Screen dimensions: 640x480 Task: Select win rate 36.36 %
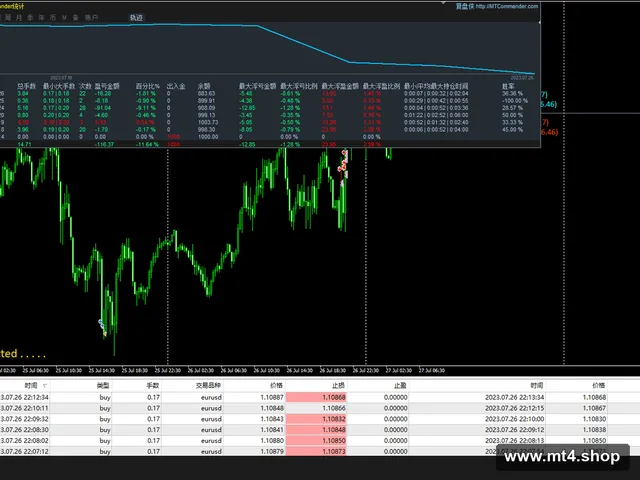click(x=512, y=93)
